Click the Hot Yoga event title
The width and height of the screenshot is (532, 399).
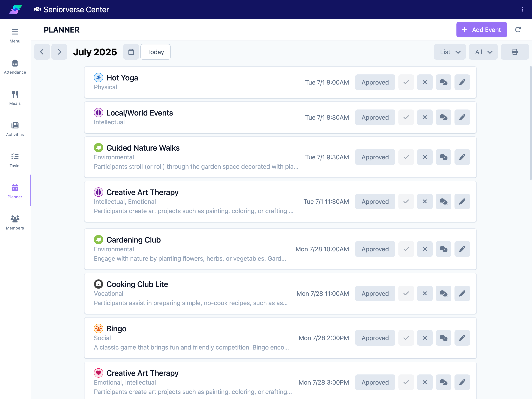[x=122, y=78]
